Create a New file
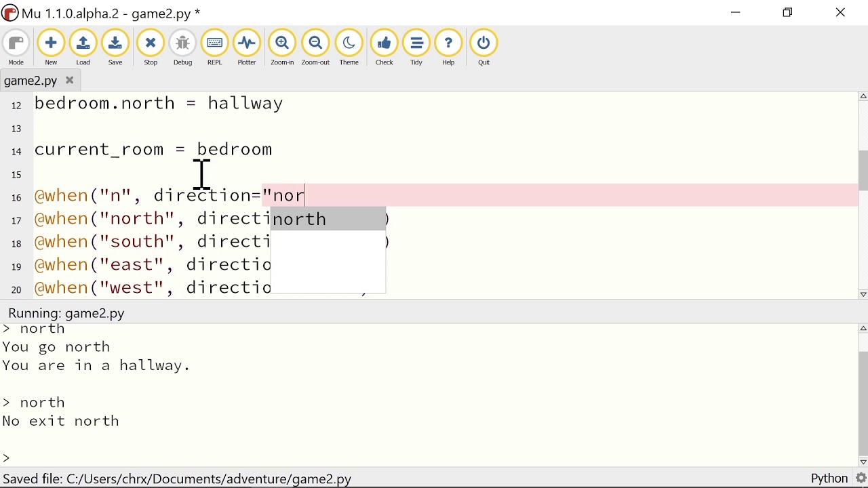 coord(51,47)
